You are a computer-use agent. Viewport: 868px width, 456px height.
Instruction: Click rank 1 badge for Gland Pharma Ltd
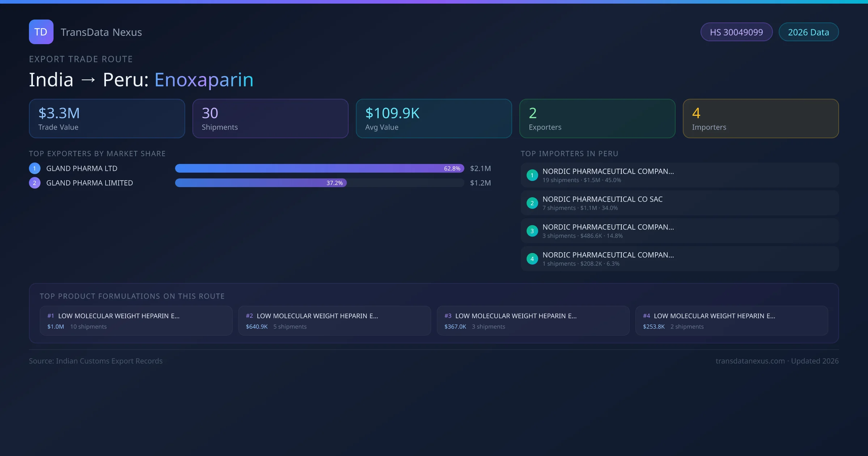(x=35, y=168)
